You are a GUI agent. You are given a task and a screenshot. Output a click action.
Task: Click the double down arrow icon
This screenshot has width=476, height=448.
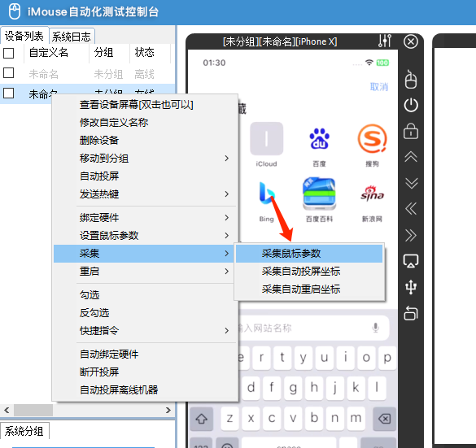pyautogui.click(x=411, y=183)
